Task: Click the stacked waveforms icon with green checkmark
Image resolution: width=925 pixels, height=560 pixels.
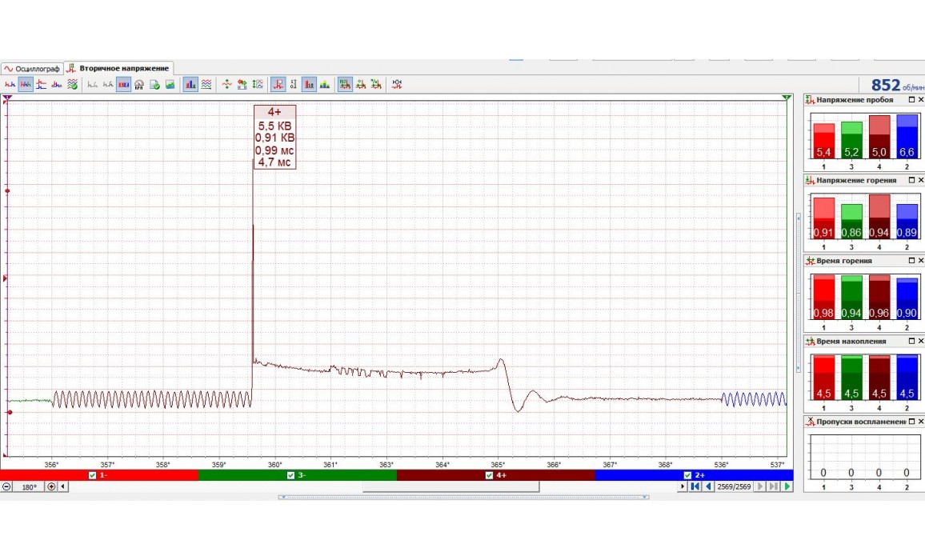Action: (72, 84)
